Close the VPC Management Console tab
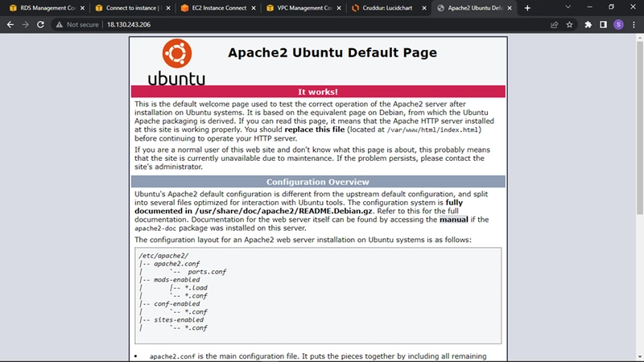The image size is (644, 362). pos(339,8)
